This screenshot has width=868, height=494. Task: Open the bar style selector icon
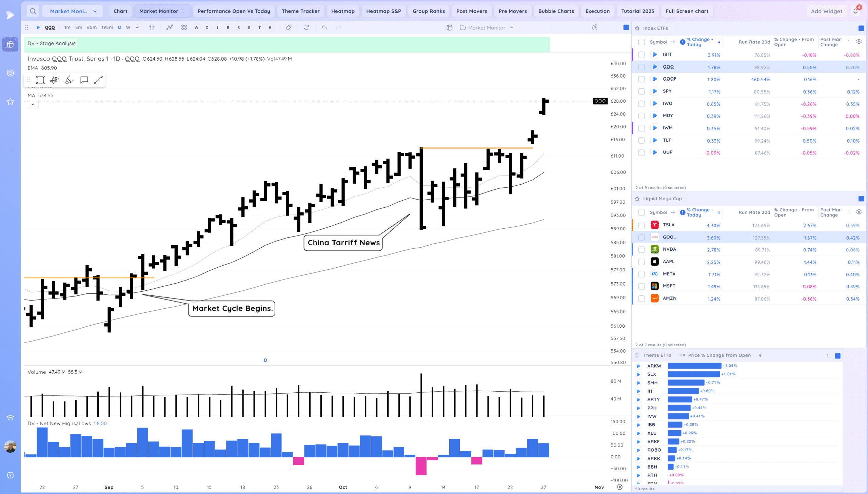click(152, 27)
